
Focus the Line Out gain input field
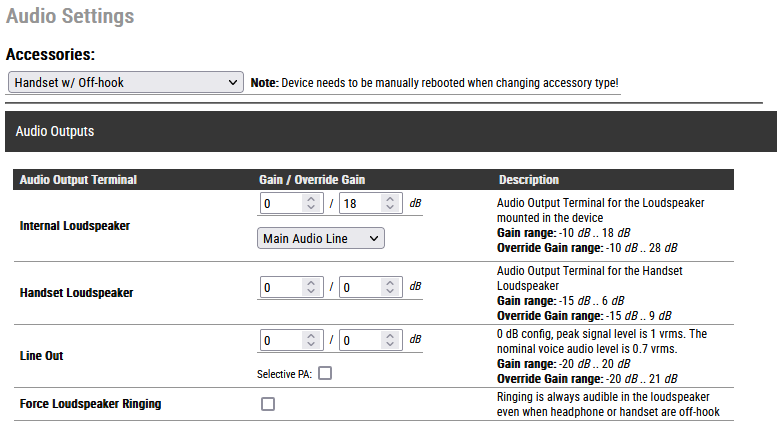[280, 340]
